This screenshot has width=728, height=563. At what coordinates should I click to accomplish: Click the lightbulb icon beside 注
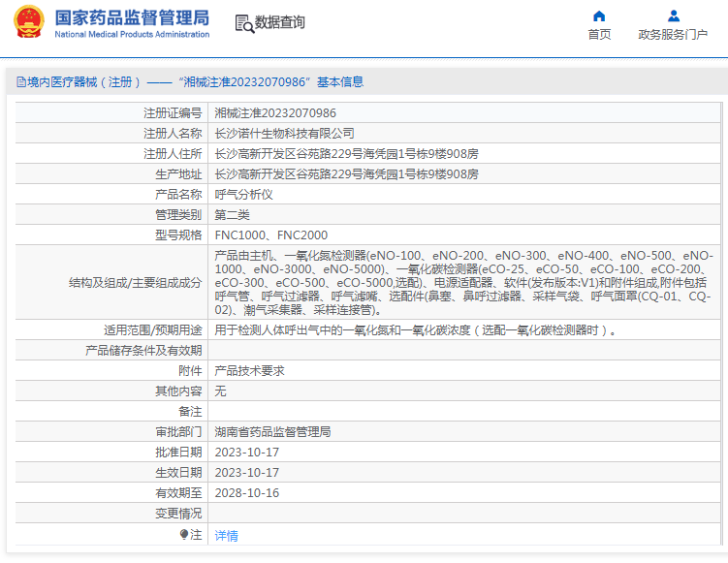point(184,535)
